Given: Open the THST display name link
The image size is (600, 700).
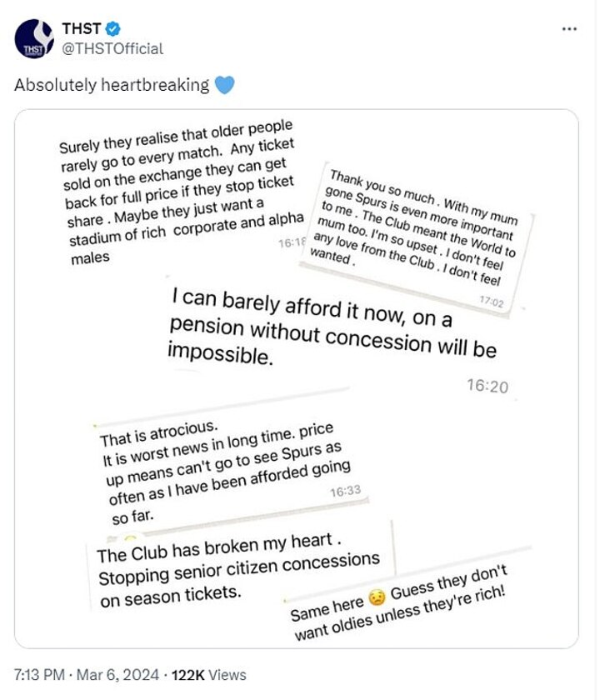Looking at the screenshot, I should pyautogui.click(x=82, y=29).
